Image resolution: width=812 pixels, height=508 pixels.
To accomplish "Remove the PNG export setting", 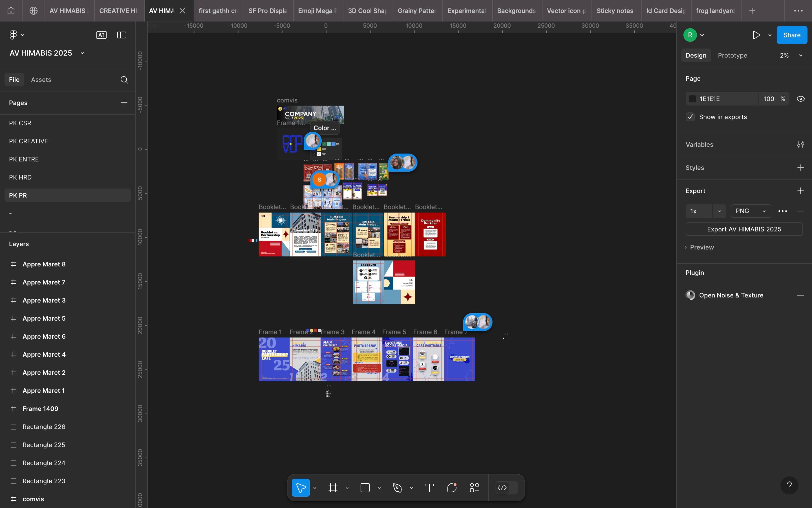I will [x=801, y=211].
